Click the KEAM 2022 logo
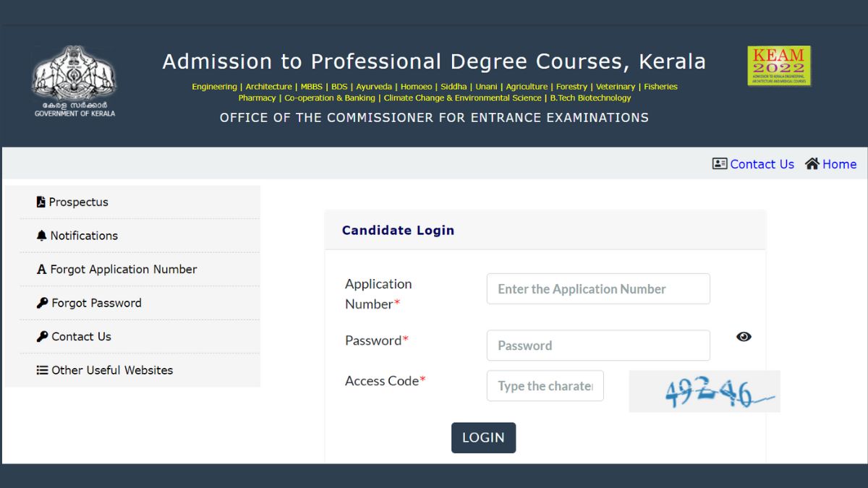This screenshot has width=868, height=488. click(779, 66)
